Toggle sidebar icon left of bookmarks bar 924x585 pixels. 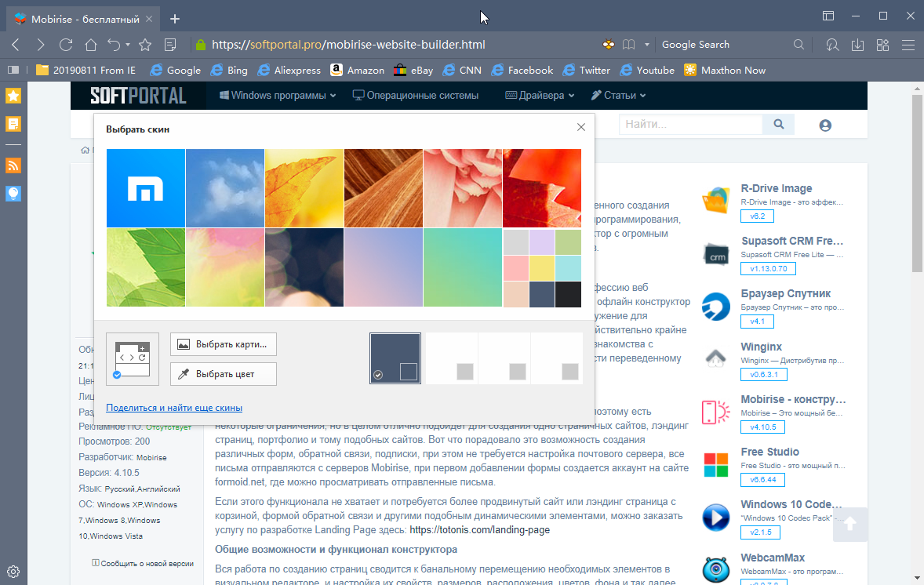tap(13, 70)
